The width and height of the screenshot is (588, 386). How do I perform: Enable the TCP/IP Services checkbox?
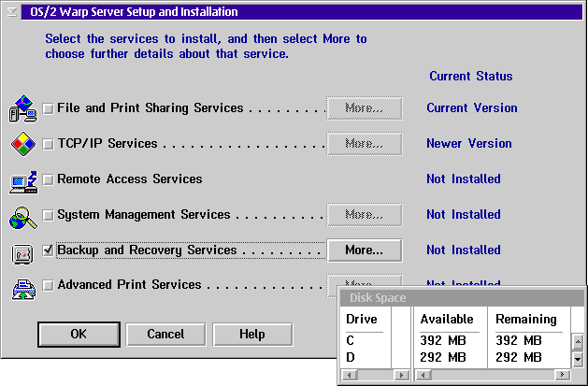(48, 144)
